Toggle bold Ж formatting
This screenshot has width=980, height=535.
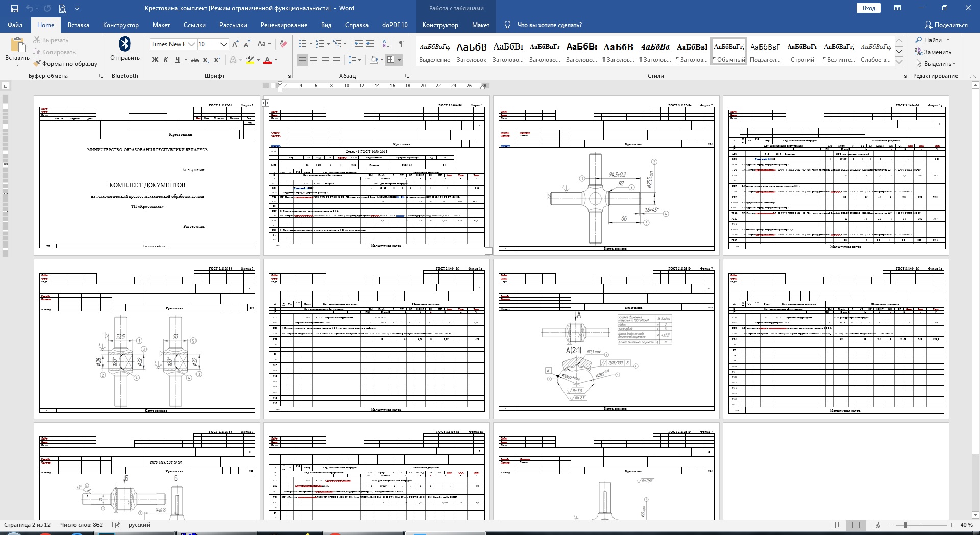pyautogui.click(x=155, y=60)
